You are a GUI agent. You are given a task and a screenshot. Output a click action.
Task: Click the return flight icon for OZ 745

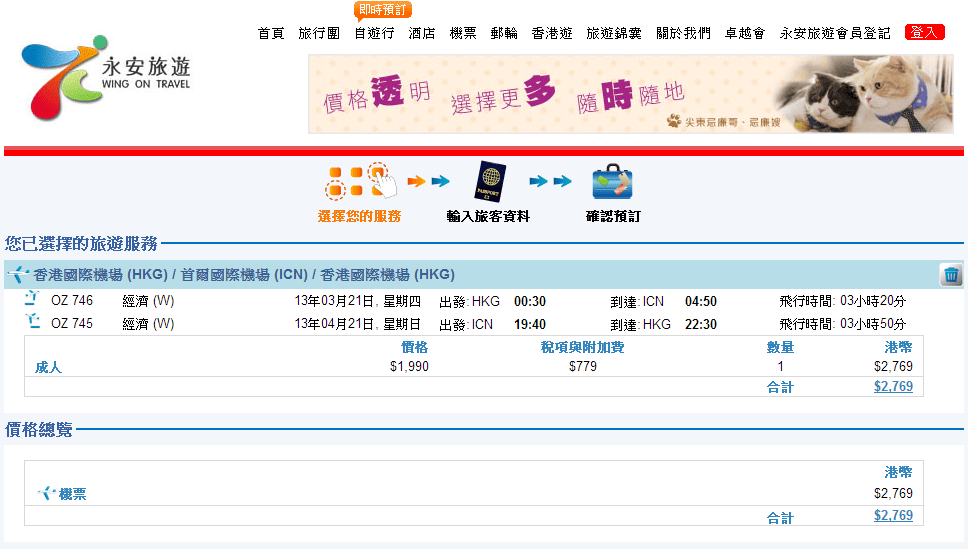(32, 322)
